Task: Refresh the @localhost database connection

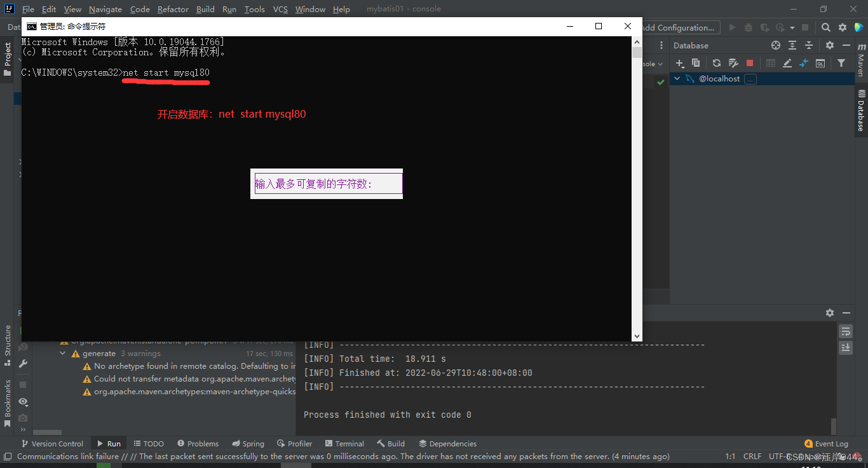Action: coord(716,63)
